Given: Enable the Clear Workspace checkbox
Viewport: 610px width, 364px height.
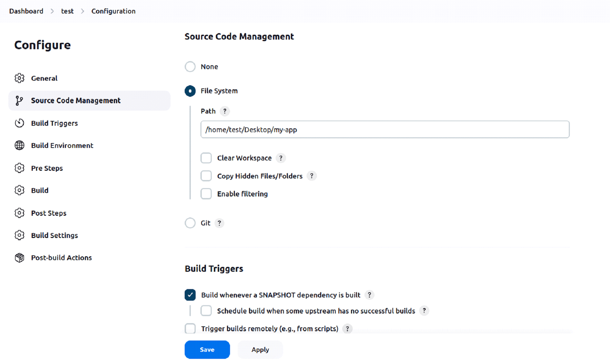Looking at the screenshot, I should pos(206,158).
